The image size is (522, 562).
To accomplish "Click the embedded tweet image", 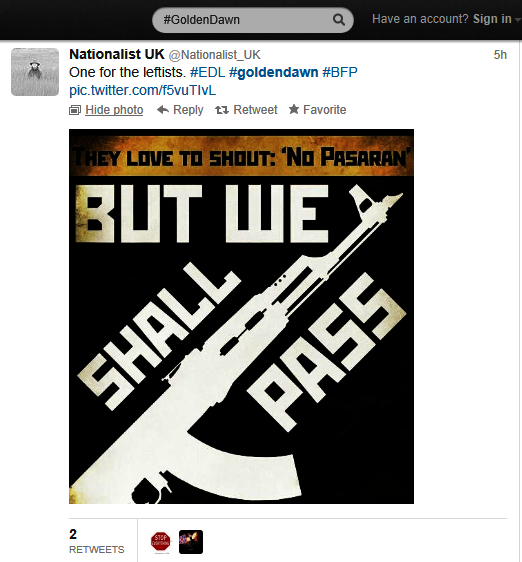I will coord(241,316).
